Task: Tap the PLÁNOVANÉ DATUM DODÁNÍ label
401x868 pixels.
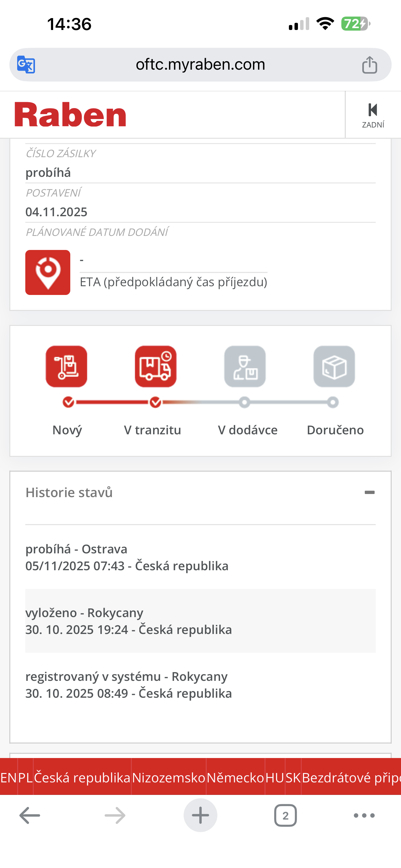Action: coord(97,232)
